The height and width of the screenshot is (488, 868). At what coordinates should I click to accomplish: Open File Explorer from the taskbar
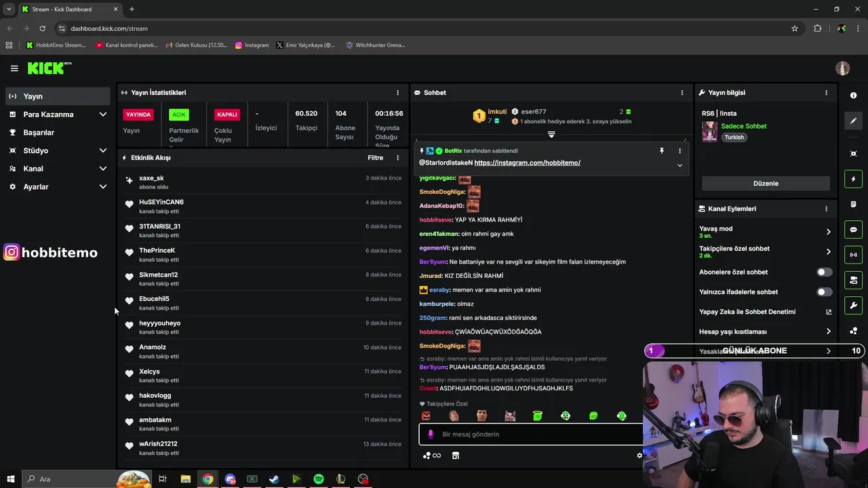click(x=185, y=479)
